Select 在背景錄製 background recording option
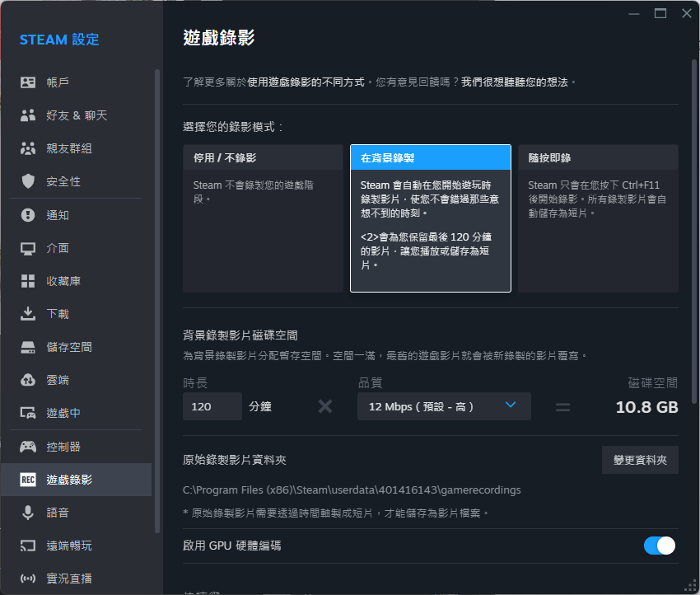The height and width of the screenshot is (595, 700). pos(430,218)
